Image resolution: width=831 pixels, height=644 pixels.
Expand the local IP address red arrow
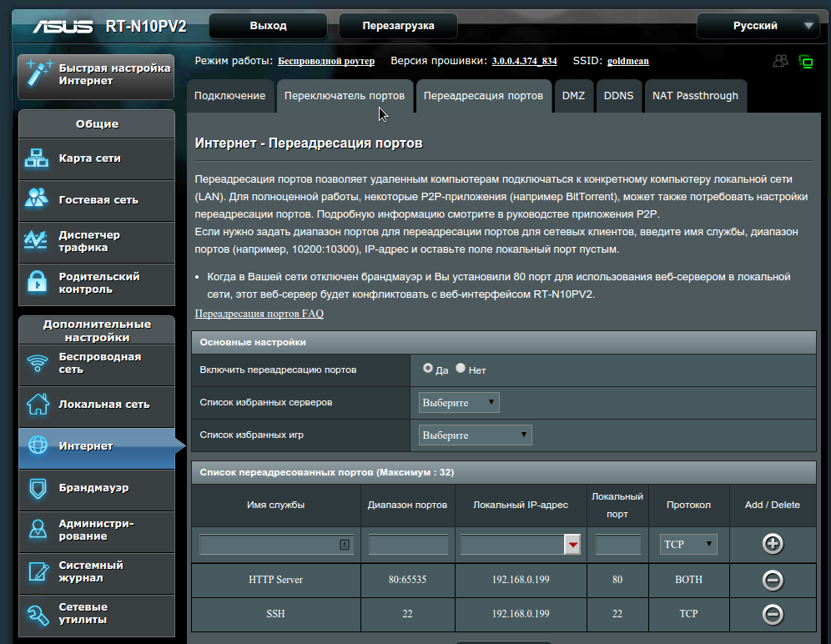click(572, 545)
